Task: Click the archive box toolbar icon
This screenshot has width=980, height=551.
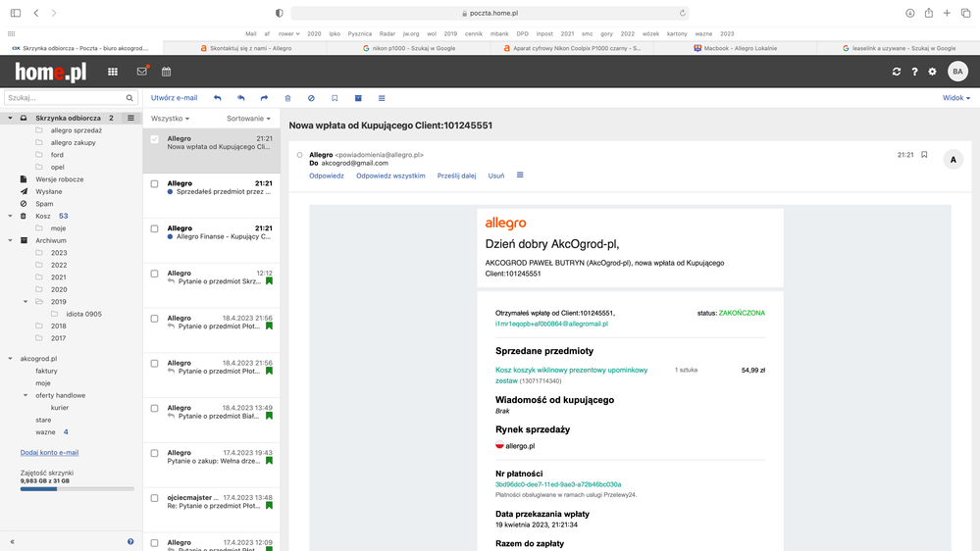Action: click(x=358, y=98)
